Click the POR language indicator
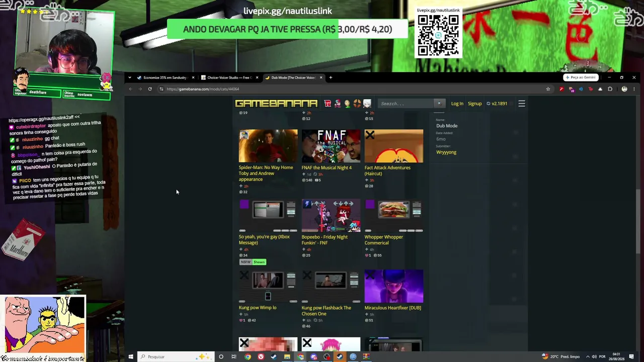The height and width of the screenshot is (362, 644). point(602,357)
